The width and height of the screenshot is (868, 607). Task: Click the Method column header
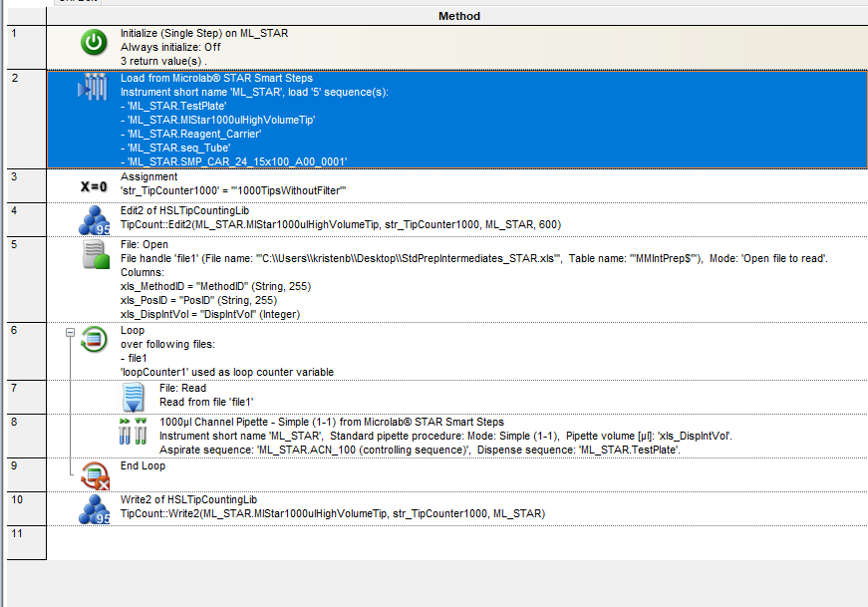coord(457,16)
